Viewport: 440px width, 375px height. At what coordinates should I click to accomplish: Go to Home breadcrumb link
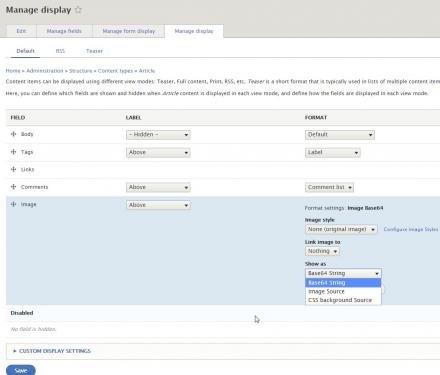13,71
